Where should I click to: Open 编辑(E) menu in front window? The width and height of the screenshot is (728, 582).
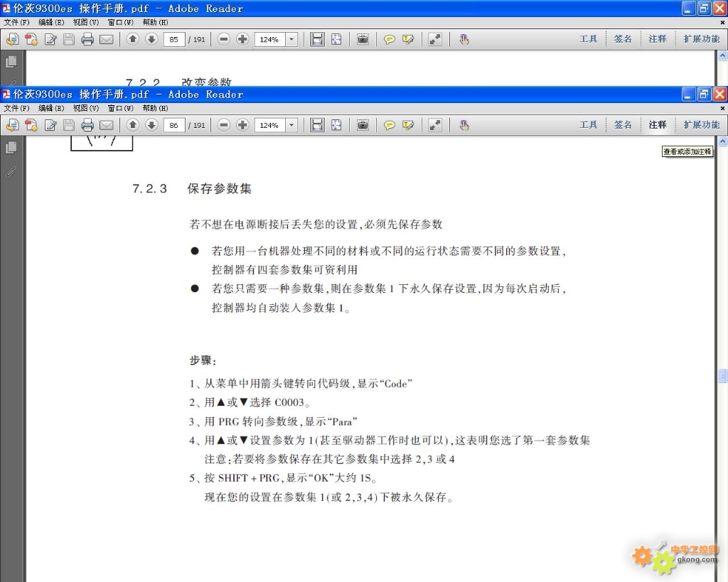pos(51,108)
